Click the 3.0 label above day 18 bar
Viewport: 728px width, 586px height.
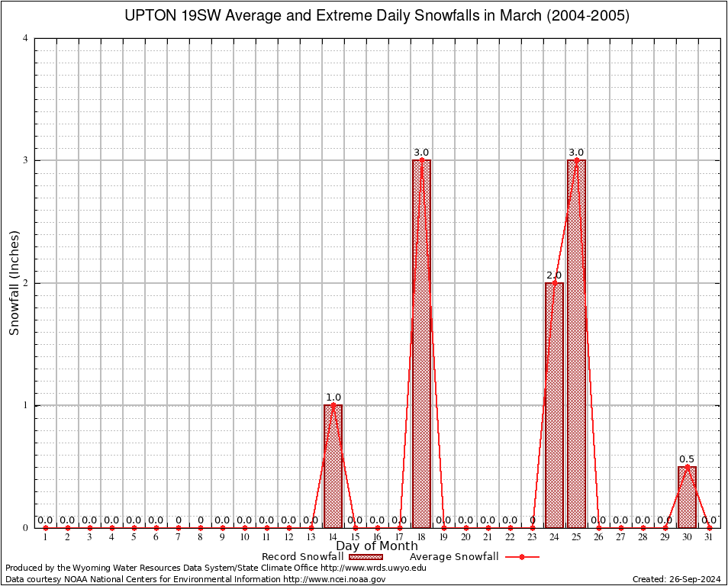click(x=421, y=153)
